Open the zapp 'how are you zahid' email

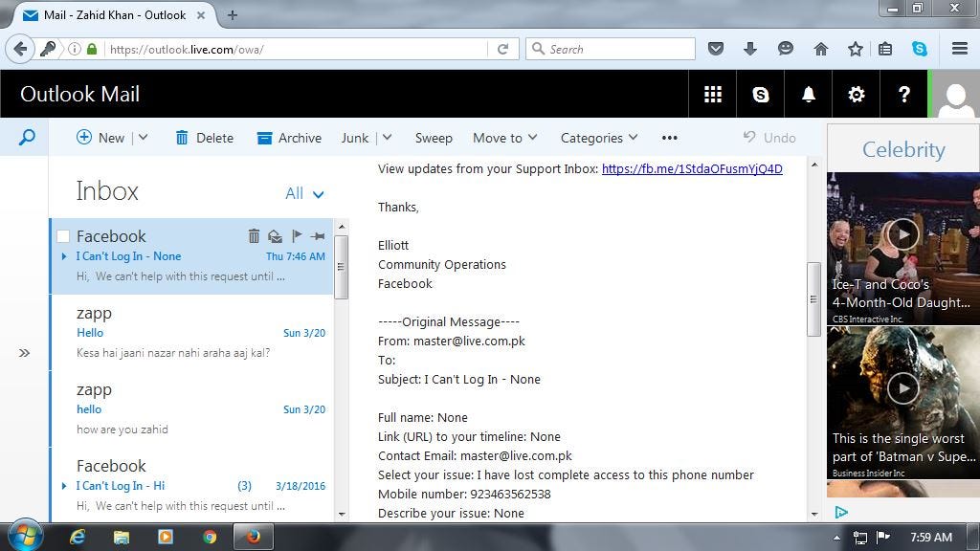pyautogui.click(x=191, y=409)
